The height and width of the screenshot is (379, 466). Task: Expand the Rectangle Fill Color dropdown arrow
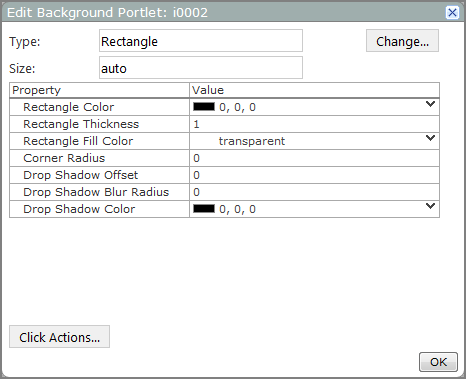(x=430, y=138)
